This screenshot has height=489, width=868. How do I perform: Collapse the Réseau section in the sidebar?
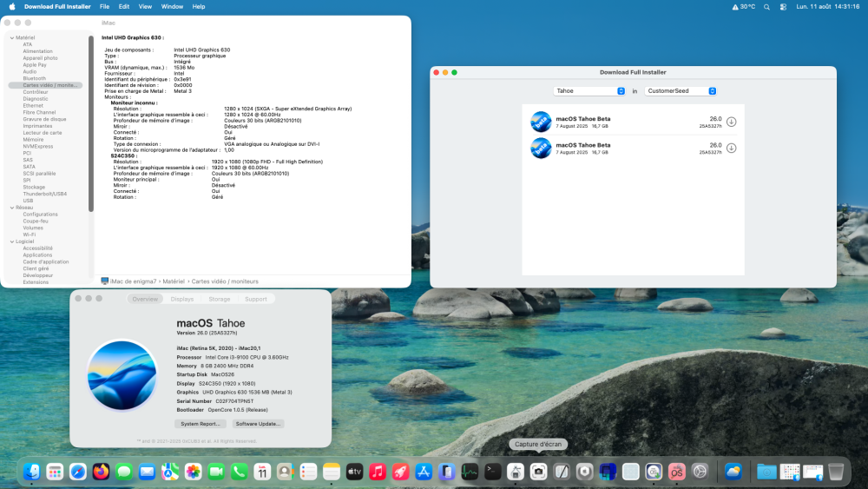[x=12, y=208]
